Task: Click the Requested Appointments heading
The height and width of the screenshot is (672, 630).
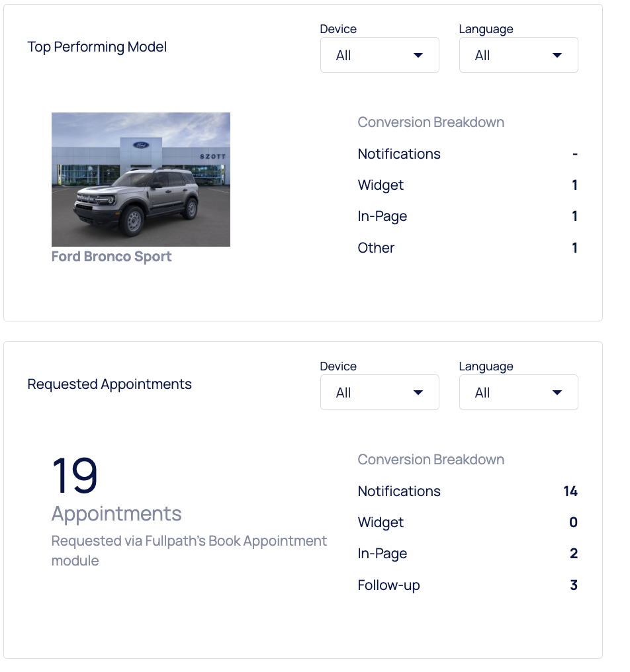Action: click(x=109, y=384)
